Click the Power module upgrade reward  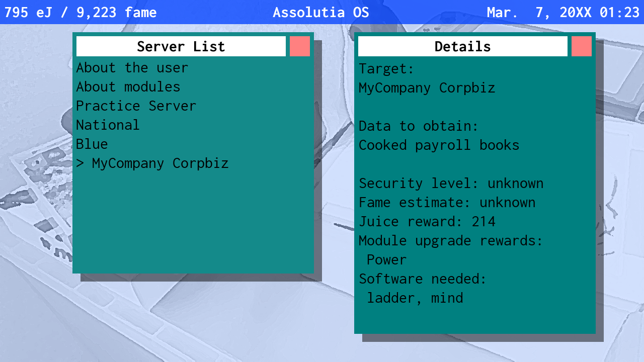click(387, 260)
